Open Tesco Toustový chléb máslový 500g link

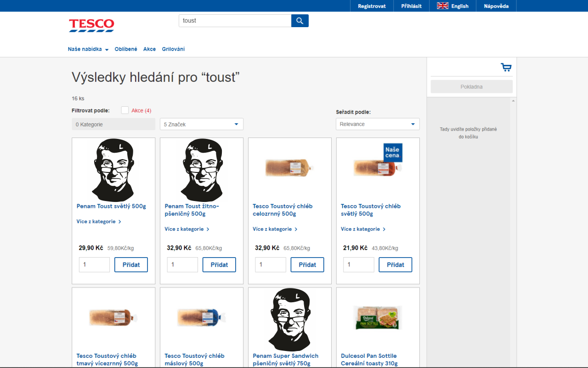(x=194, y=359)
